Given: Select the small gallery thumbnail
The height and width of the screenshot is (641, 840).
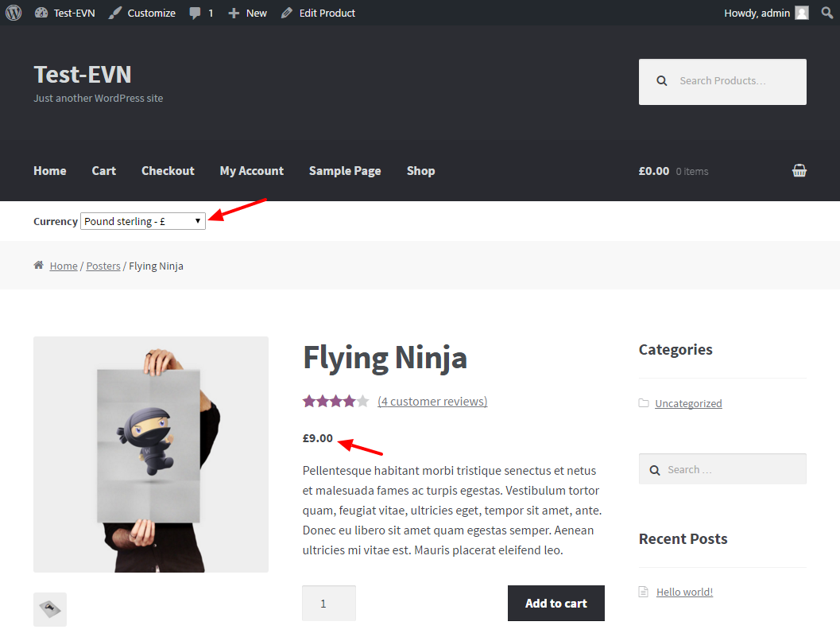Looking at the screenshot, I should click(50, 609).
